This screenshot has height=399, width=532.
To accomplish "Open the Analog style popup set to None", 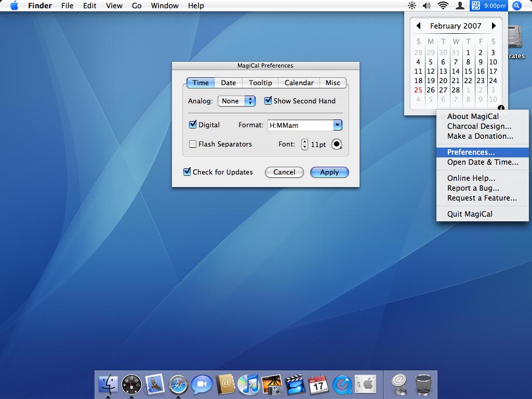I will (x=236, y=101).
